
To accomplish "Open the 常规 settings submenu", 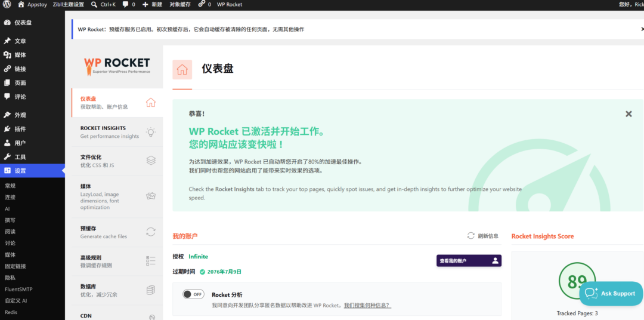I will click(x=10, y=186).
